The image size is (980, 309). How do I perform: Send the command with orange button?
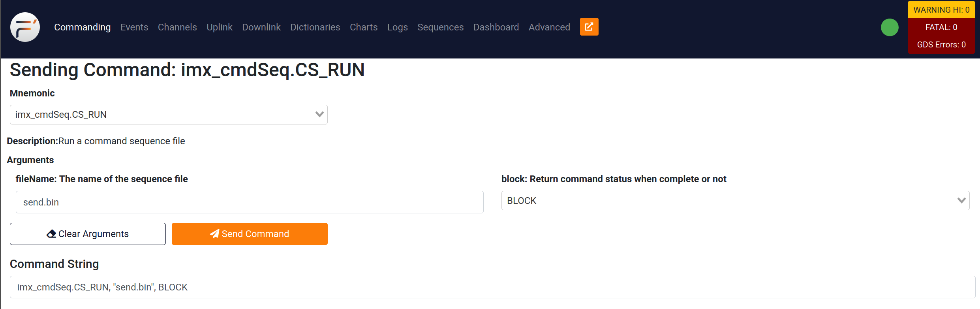click(250, 234)
